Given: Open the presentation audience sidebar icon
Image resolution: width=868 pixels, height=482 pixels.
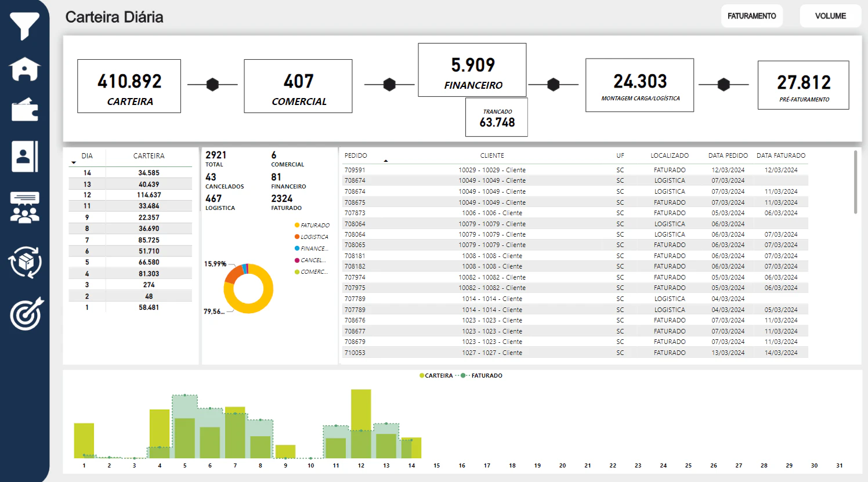Looking at the screenshot, I should (24, 208).
